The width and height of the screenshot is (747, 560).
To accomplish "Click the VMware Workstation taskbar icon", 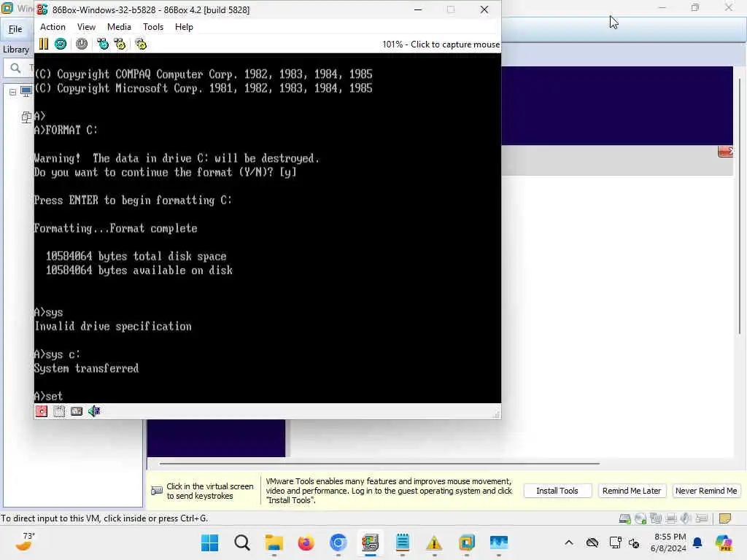I will pos(466,542).
